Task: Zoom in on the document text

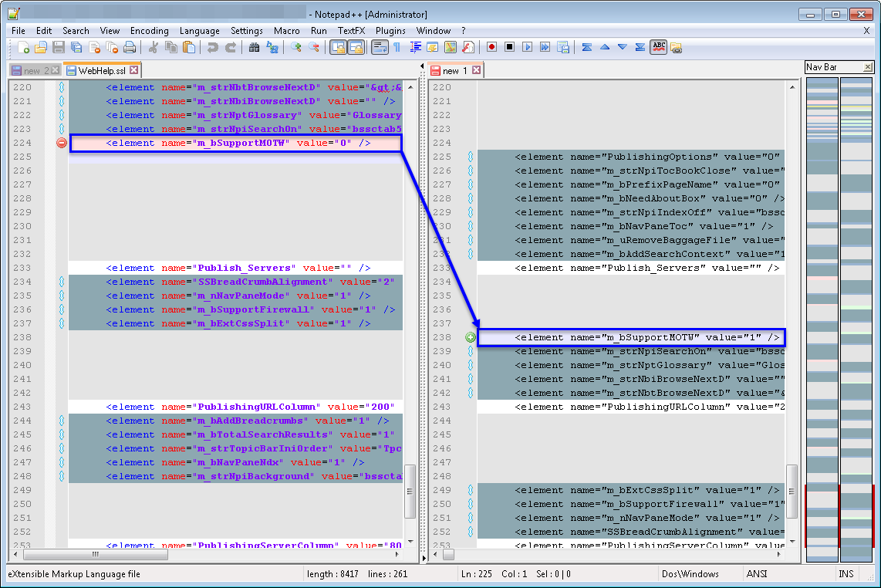Action: [x=295, y=47]
